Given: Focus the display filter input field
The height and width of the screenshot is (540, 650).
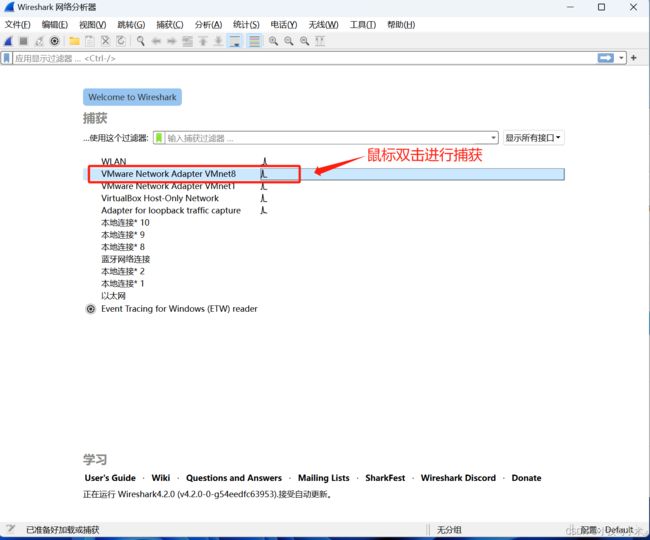Looking at the screenshot, I should tap(305, 58).
